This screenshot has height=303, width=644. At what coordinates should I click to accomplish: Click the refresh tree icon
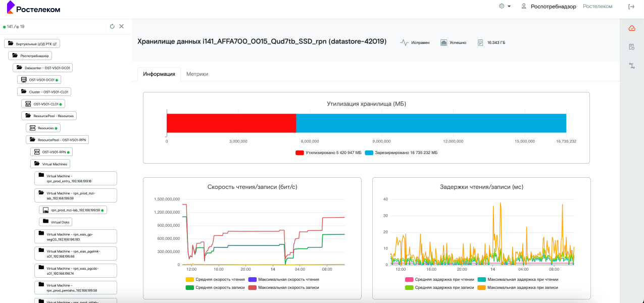pos(112,26)
